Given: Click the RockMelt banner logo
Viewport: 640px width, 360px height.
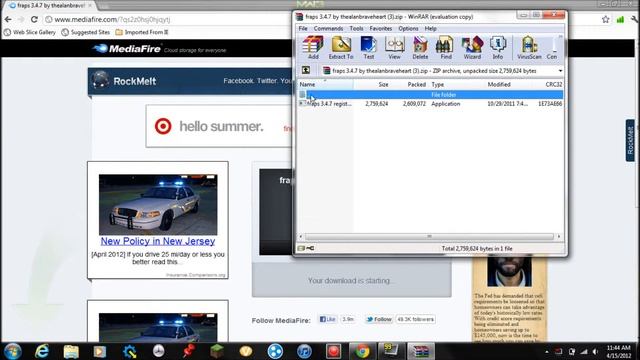Looking at the screenshot, I should [x=124, y=81].
